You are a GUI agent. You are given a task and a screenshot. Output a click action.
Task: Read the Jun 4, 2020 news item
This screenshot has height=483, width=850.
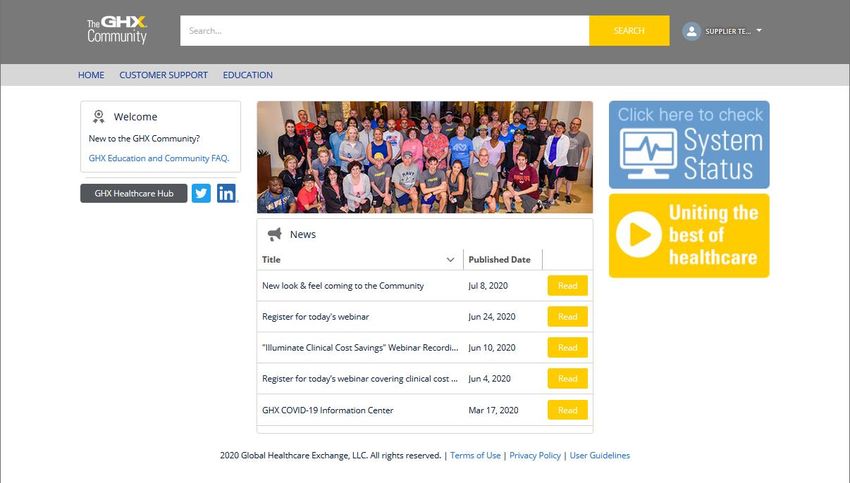tap(568, 378)
